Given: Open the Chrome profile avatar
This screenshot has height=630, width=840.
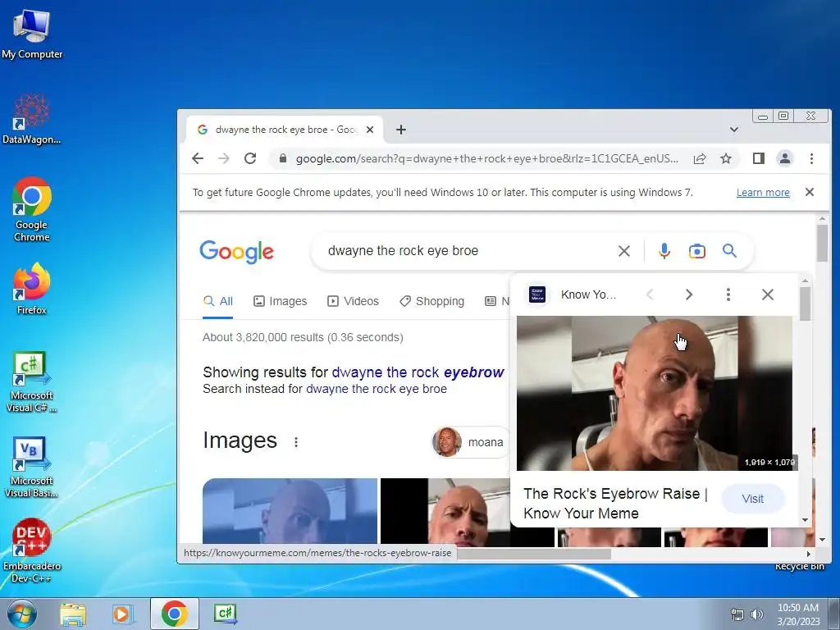Looking at the screenshot, I should coord(785,158).
